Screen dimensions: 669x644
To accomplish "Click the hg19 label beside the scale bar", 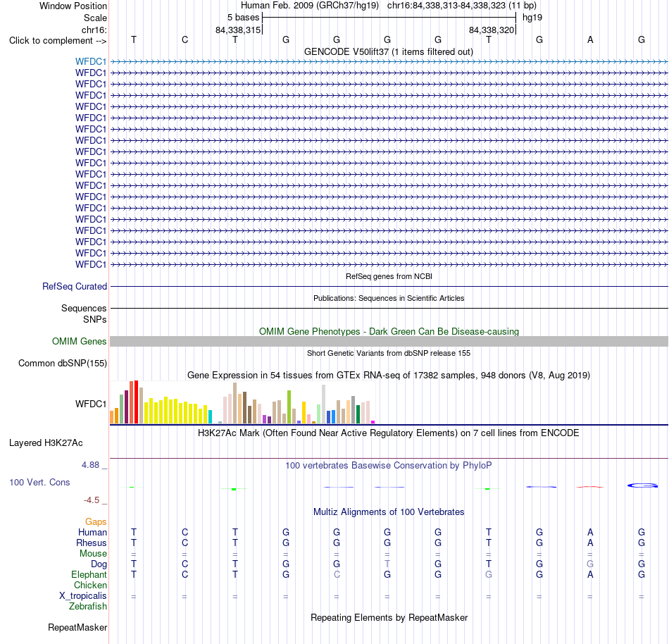I will point(532,18).
